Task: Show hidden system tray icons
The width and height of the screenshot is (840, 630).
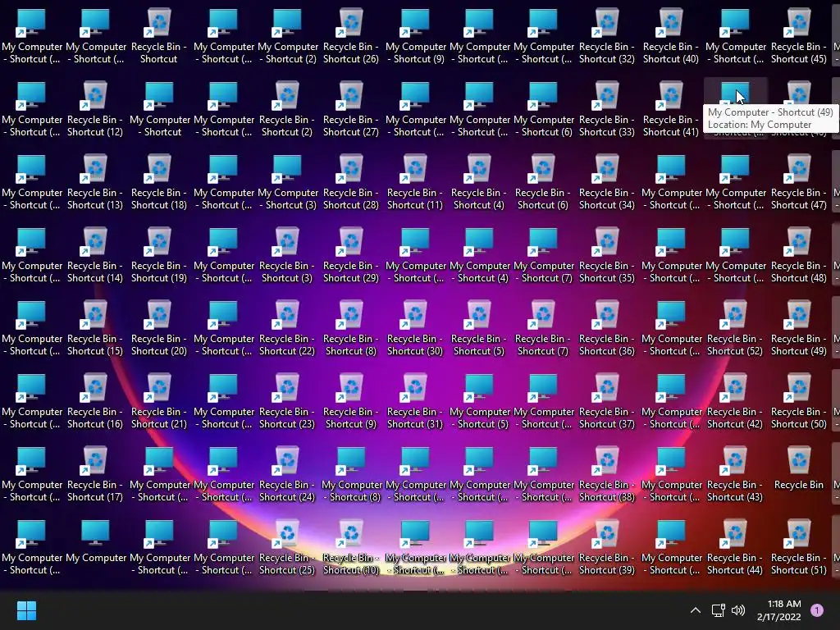Action: tap(696, 610)
